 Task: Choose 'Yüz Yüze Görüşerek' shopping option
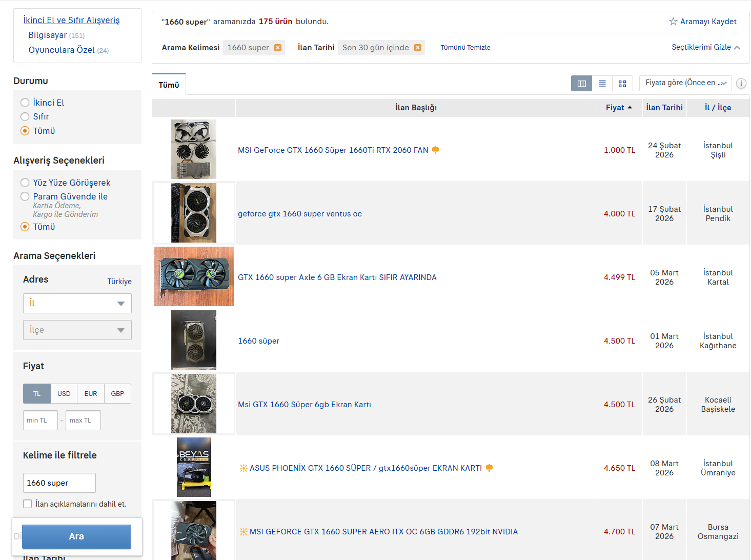click(x=25, y=183)
